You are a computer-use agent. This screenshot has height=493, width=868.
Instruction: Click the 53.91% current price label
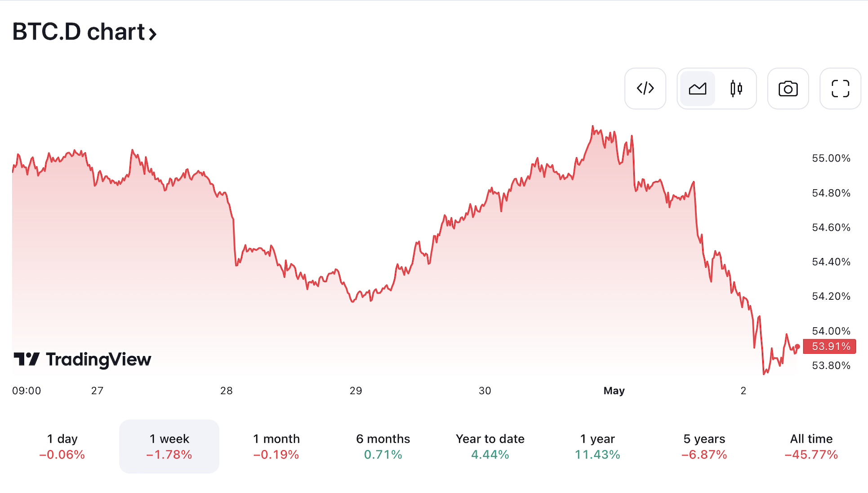[x=830, y=346]
